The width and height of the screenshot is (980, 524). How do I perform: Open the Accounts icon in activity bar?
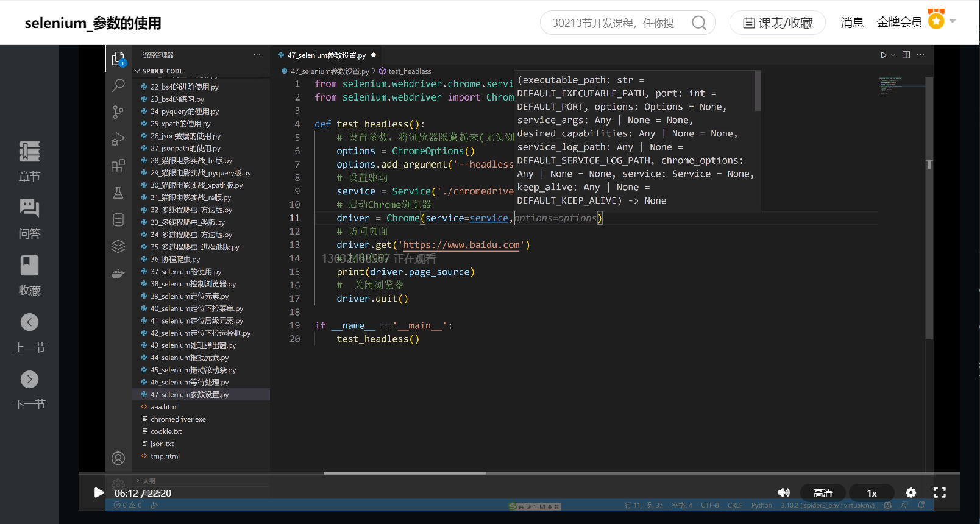point(118,458)
